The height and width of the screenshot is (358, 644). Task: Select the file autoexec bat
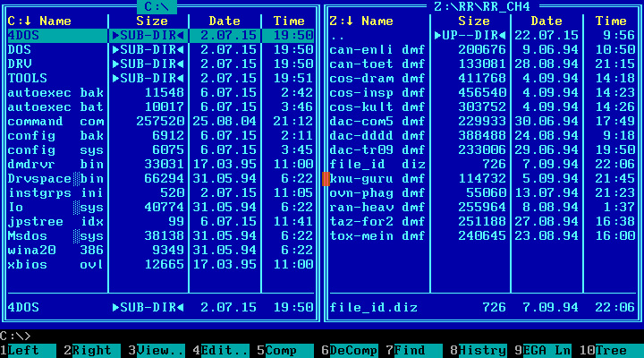point(161,107)
